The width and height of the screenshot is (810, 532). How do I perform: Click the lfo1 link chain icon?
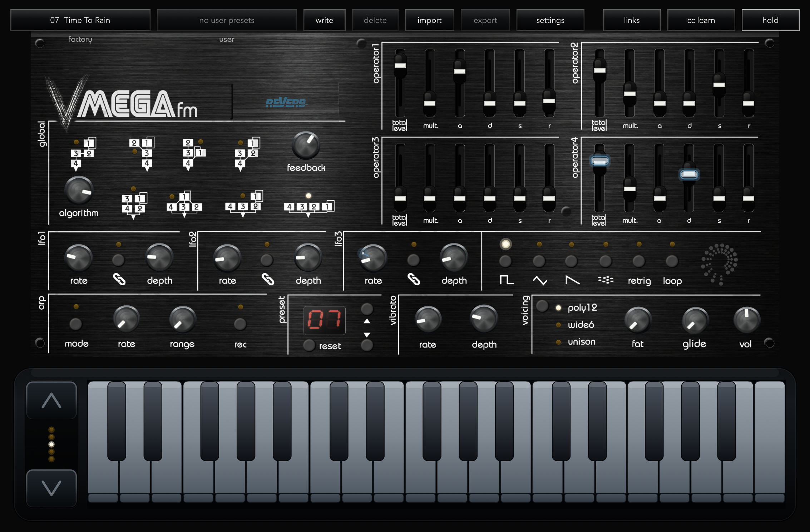(119, 279)
